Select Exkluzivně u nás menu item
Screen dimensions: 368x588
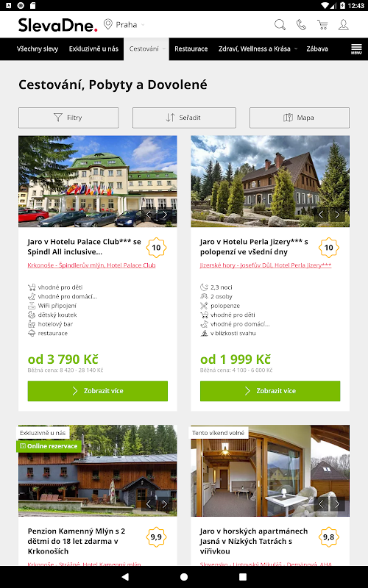pyautogui.click(x=93, y=49)
